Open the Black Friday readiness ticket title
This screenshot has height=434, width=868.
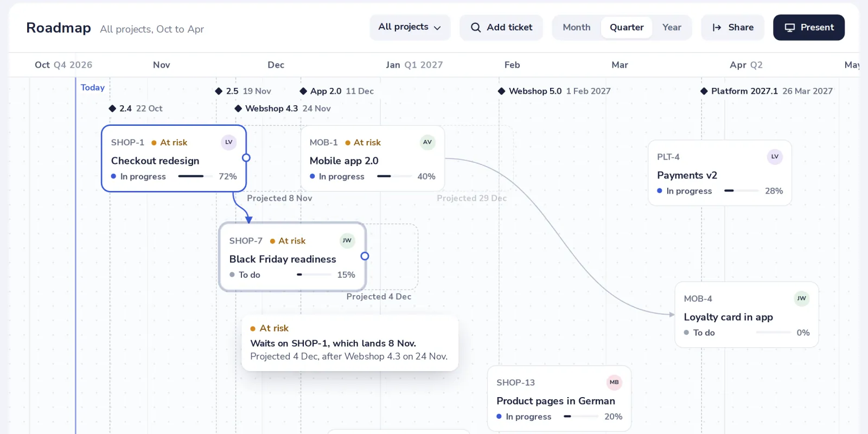click(x=283, y=259)
